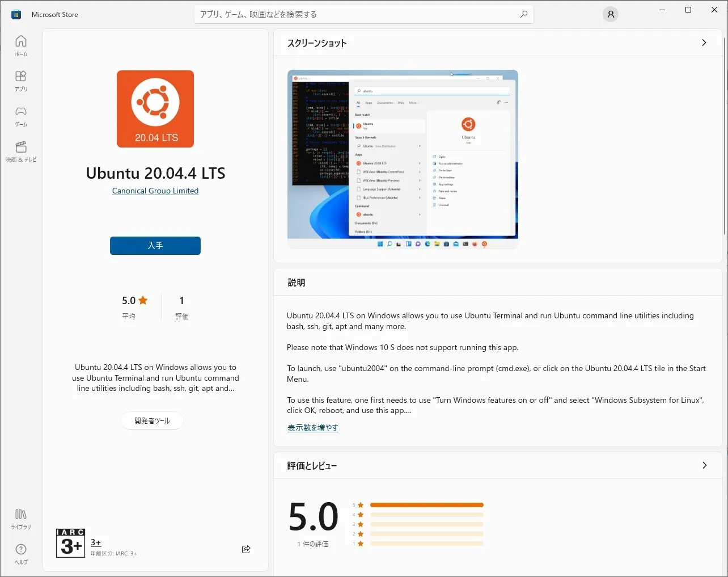Click the 3 star rating bar
This screenshot has width=728, height=577.
click(x=427, y=524)
